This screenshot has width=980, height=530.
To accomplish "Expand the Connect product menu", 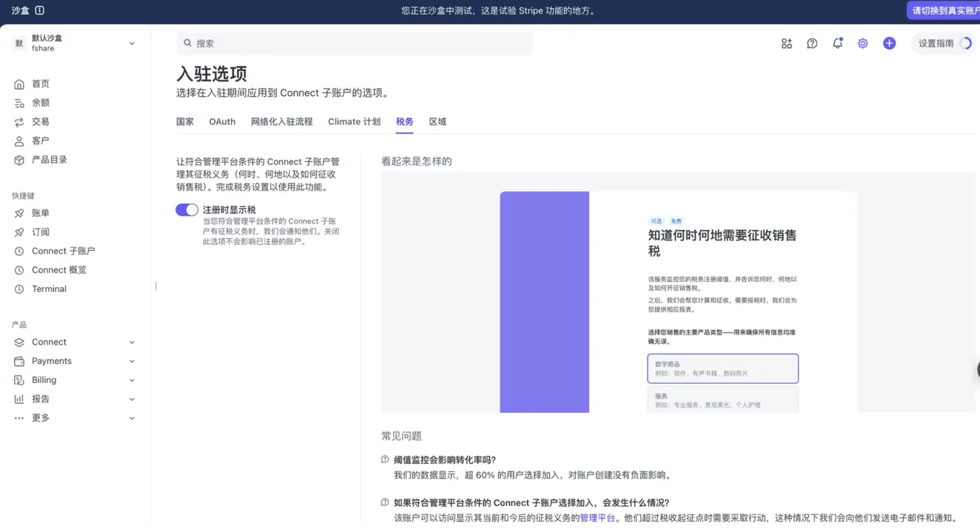I will [x=74, y=342].
